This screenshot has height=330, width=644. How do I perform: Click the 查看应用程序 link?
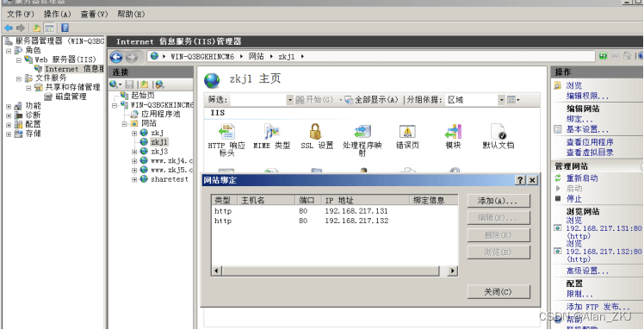(590, 142)
